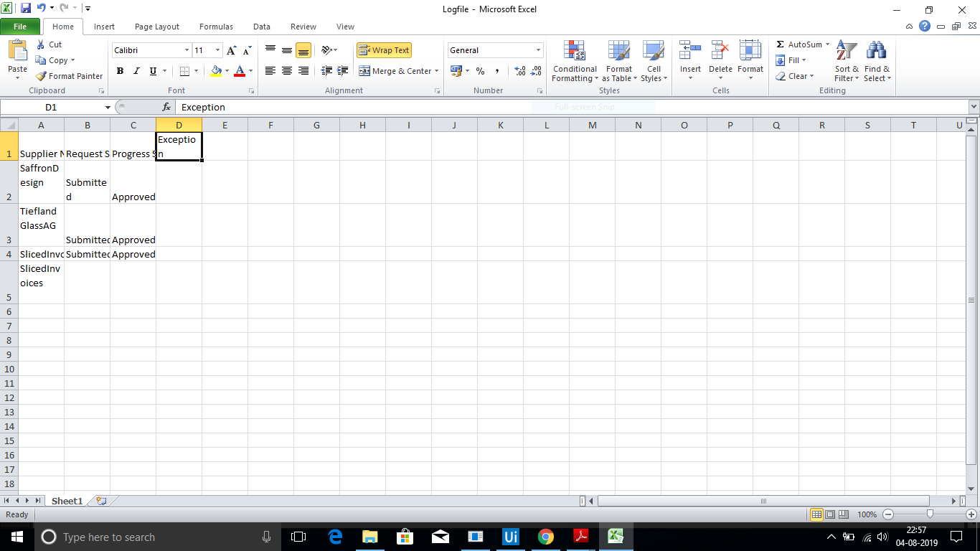The image size is (980, 551).
Task: Switch to the Formulas ribbon tab
Action: pos(215,27)
